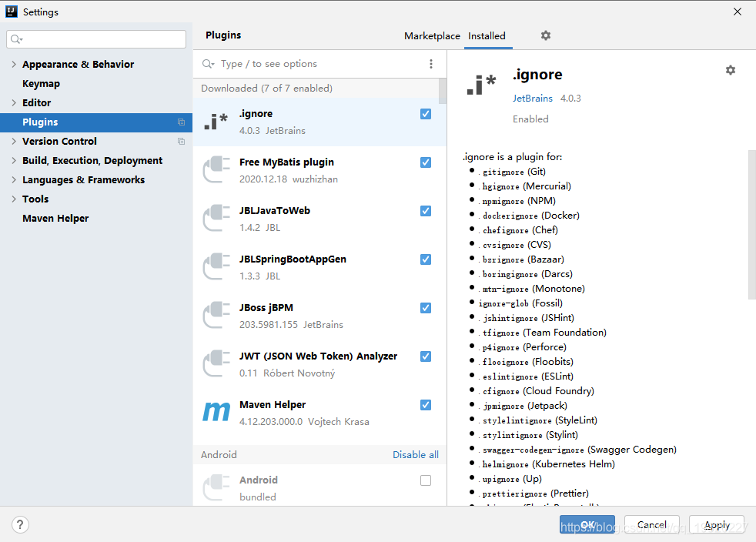756x542 pixels.
Task: Expand Appearance & Behavior tree node
Action: click(14, 64)
